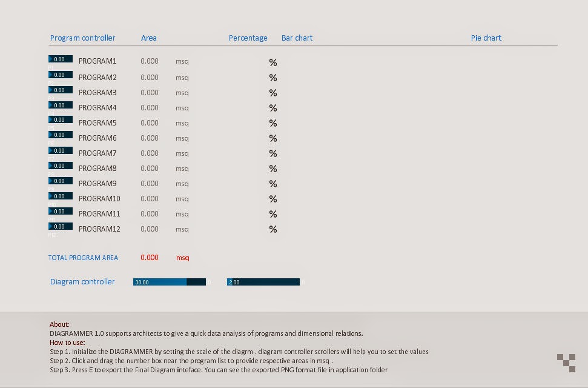
Task: Click the PROGRAM1 number box controller
Action: click(x=60, y=59)
